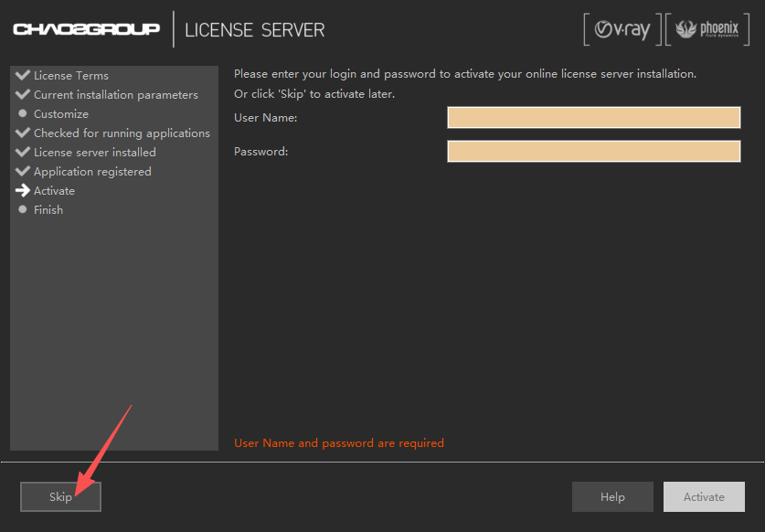
Task: Select 'License Terms' step text
Action: [x=71, y=76]
